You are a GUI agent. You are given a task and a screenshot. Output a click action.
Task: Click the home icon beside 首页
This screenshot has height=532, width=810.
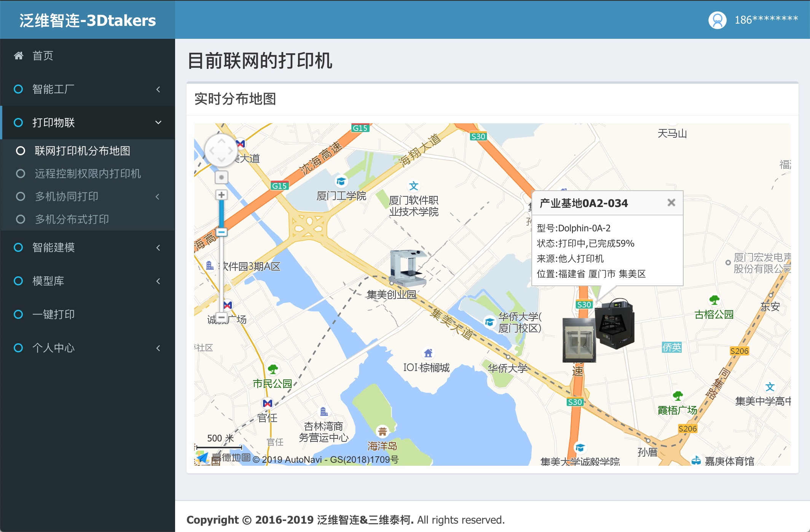(18, 56)
